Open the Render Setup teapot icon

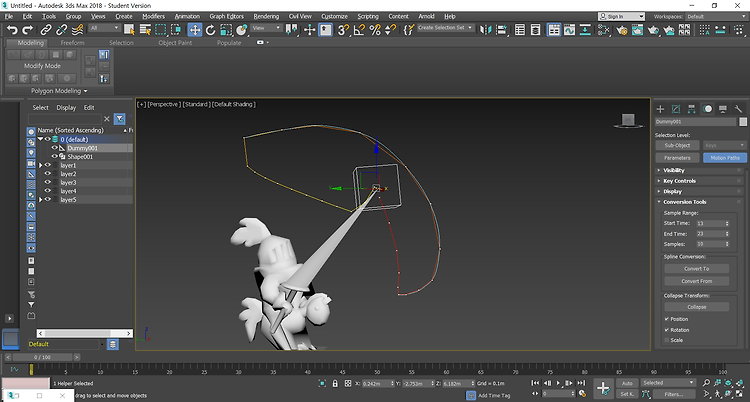click(622, 30)
